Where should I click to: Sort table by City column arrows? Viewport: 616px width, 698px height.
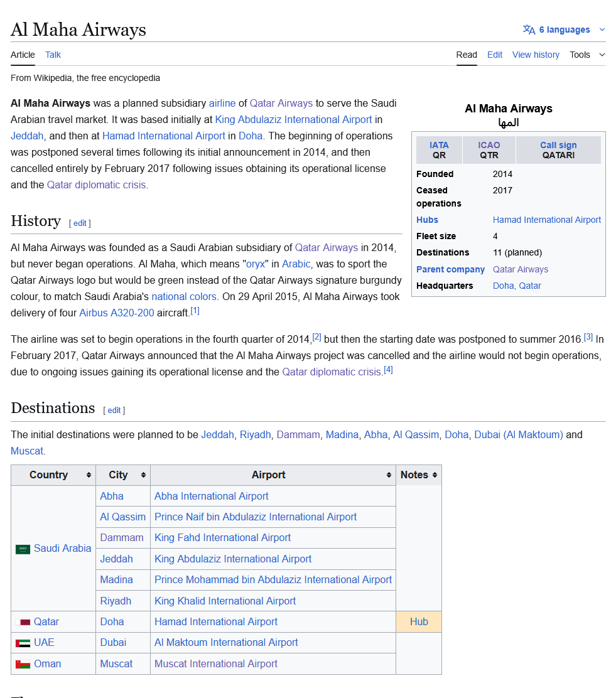pyautogui.click(x=143, y=475)
